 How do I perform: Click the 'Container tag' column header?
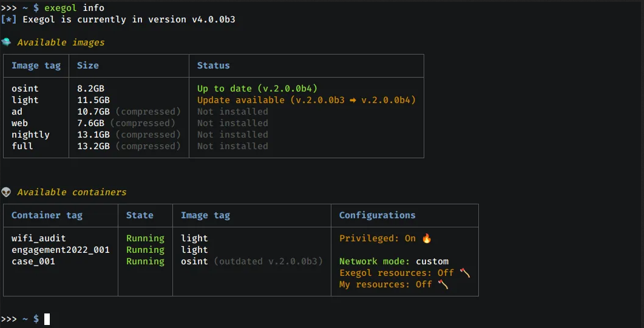click(47, 215)
